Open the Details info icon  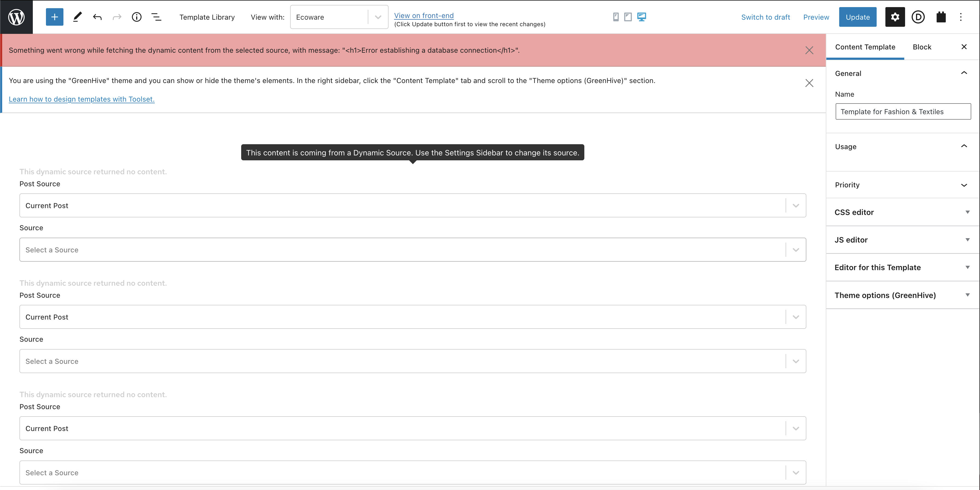tap(136, 17)
